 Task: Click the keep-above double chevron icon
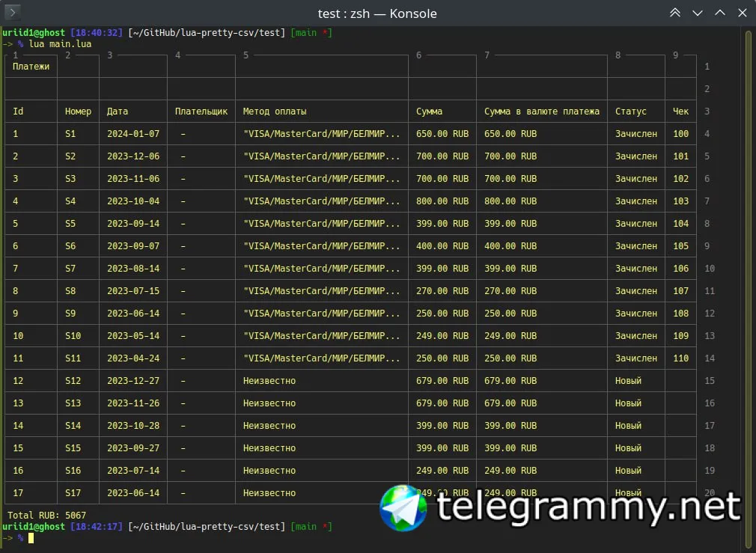coord(675,13)
